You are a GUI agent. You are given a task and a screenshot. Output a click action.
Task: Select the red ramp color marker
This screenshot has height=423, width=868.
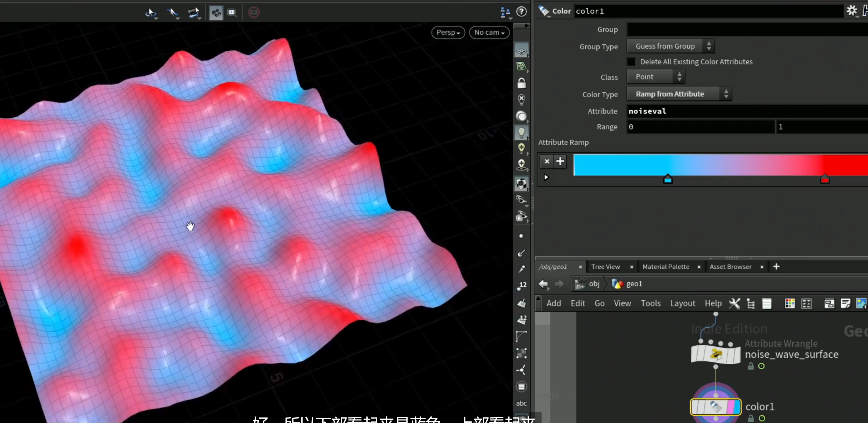pyautogui.click(x=825, y=179)
